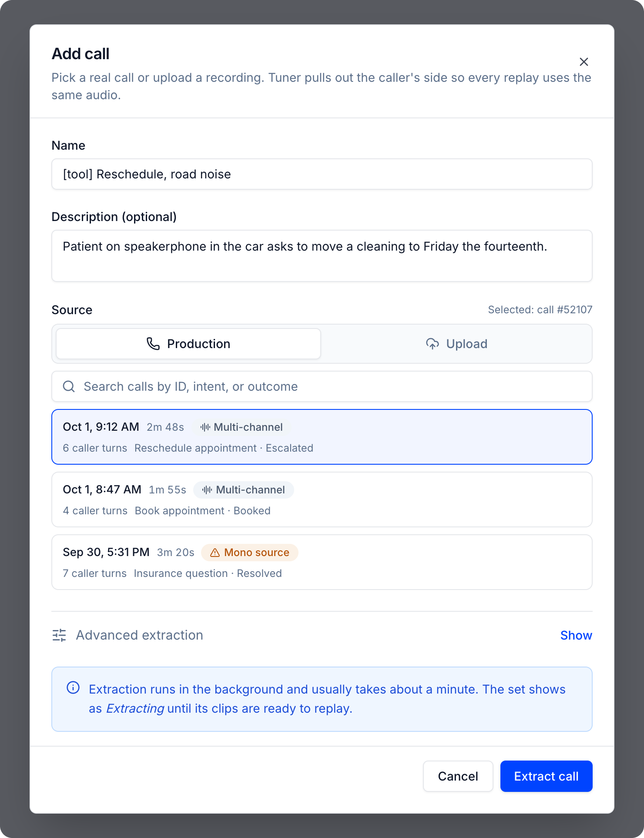Click the Mono source warning icon
This screenshot has height=838, width=644.
(x=215, y=553)
